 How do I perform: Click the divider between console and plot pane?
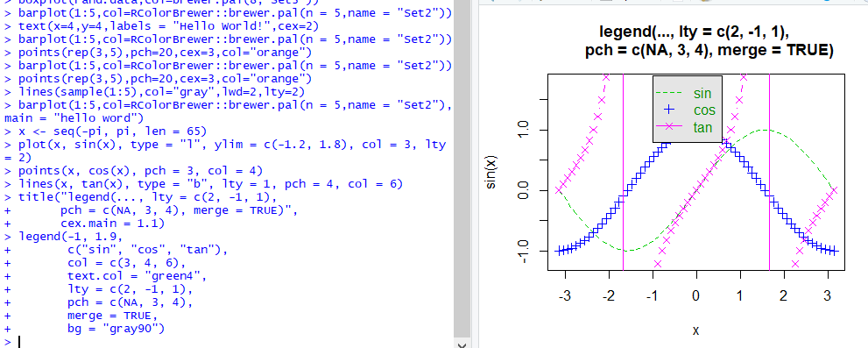coord(475,174)
